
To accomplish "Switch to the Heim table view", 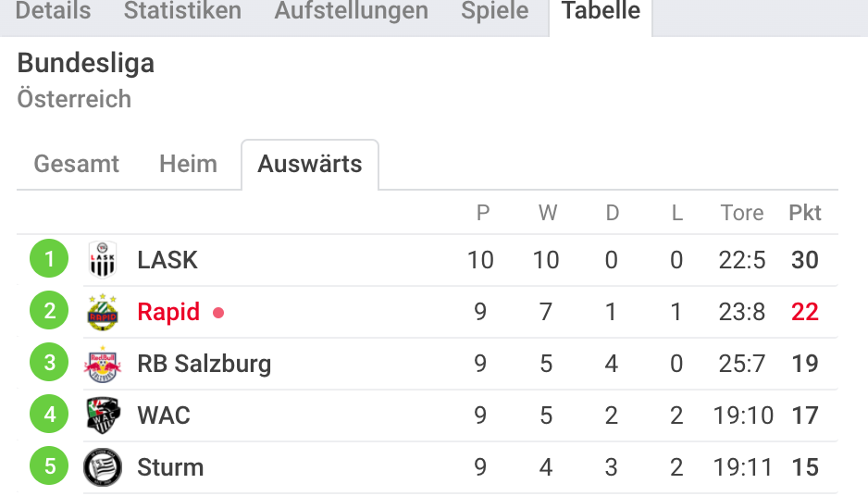I will click(x=188, y=164).
